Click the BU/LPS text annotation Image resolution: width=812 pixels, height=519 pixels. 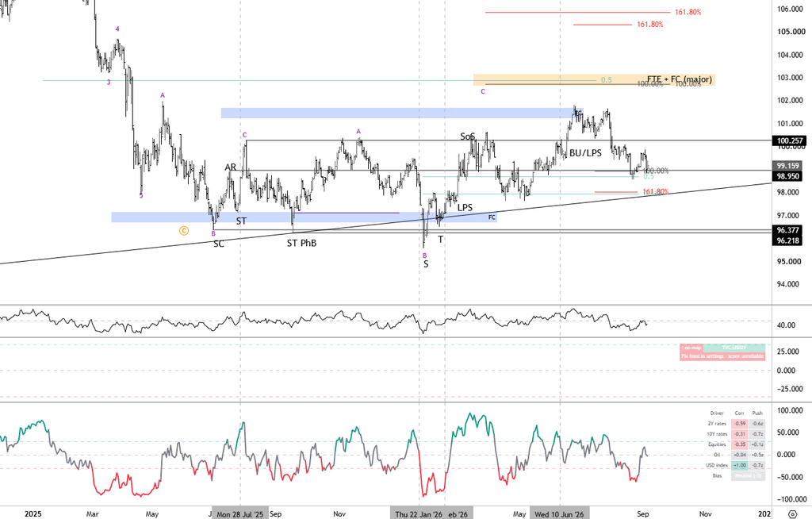tap(585, 153)
